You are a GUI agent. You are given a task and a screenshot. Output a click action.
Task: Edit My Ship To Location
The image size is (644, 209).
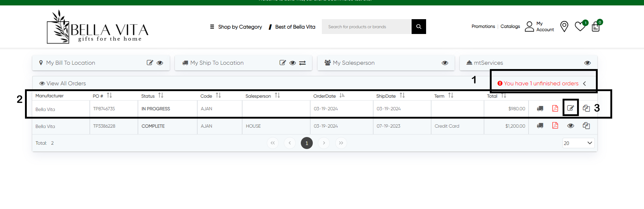coord(283,63)
